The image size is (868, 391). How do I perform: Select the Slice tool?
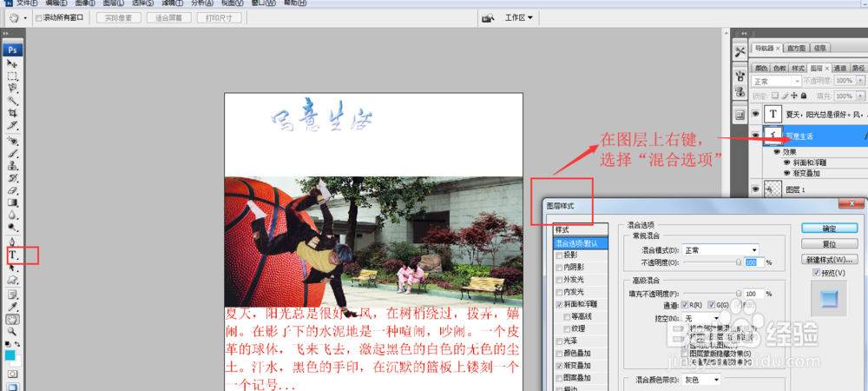pos(12,124)
